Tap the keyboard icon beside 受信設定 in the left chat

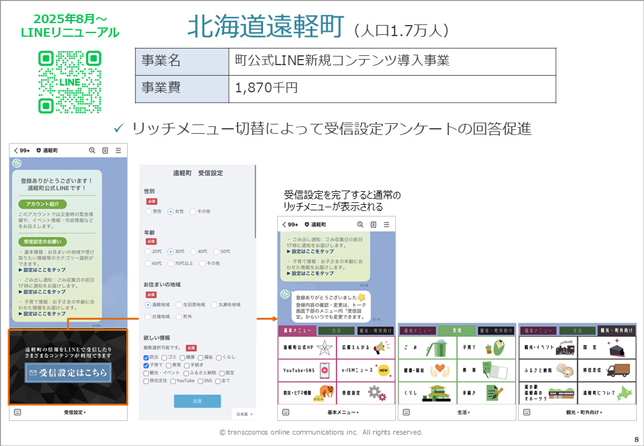click(x=17, y=412)
